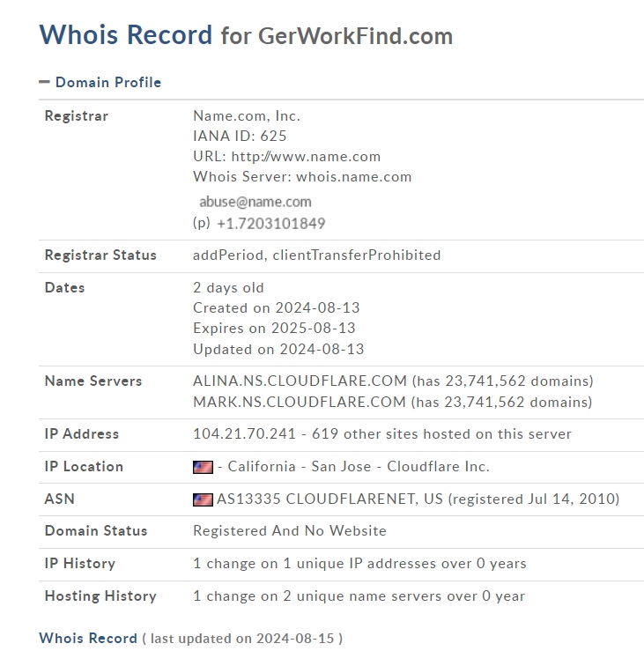Click the Hosting History change summary

pyautogui.click(x=359, y=596)
